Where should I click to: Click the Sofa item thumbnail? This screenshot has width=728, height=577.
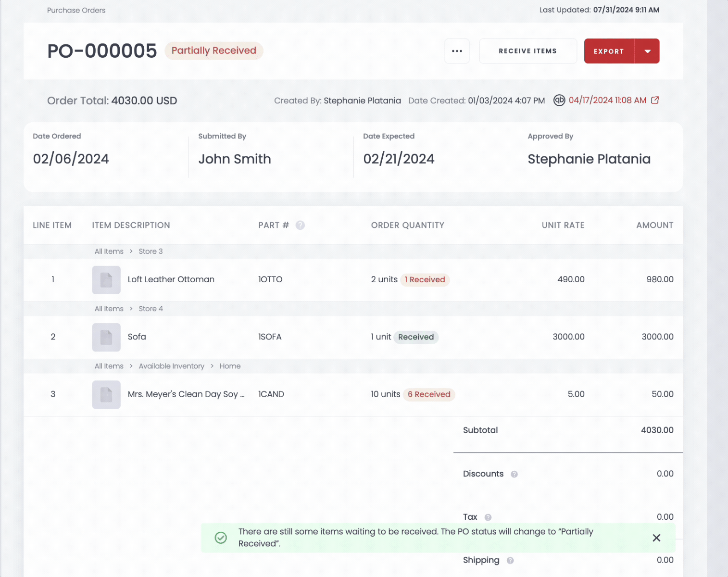106,337
